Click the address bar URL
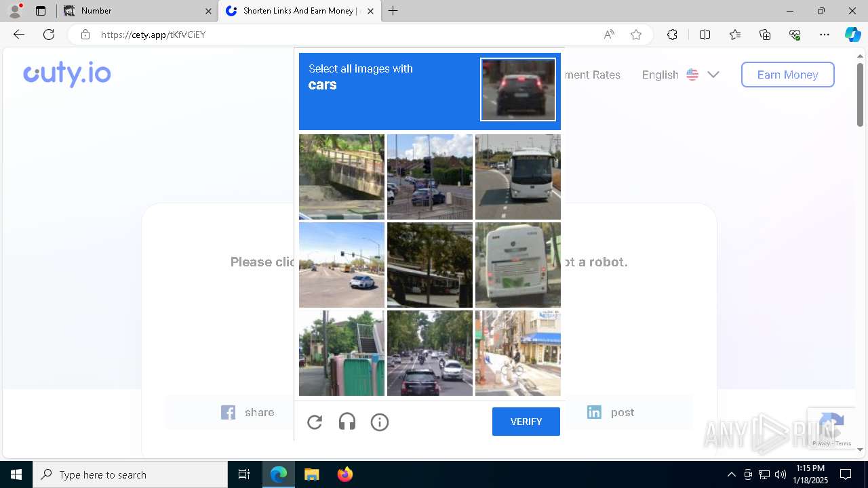 point(153,35)
